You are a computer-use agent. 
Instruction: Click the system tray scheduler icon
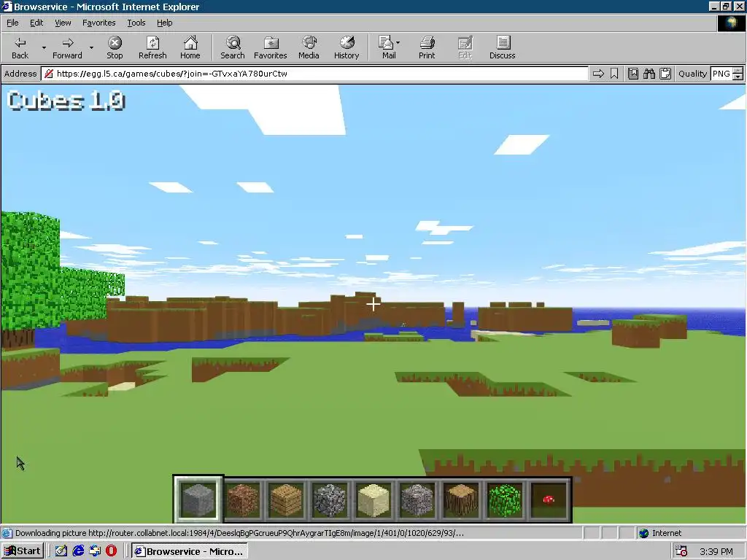[682, 551]
